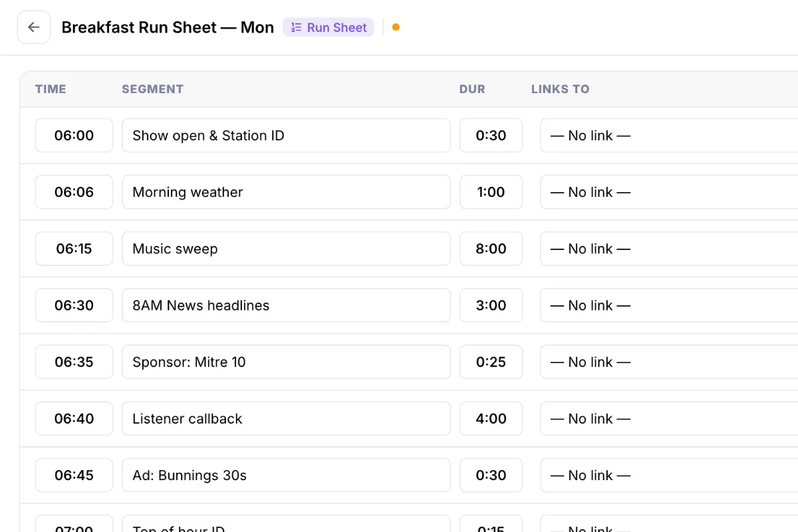The height and width of the screenshot is (532, 798).
Task: Edit the 06:15 time field
Action: 74,249
